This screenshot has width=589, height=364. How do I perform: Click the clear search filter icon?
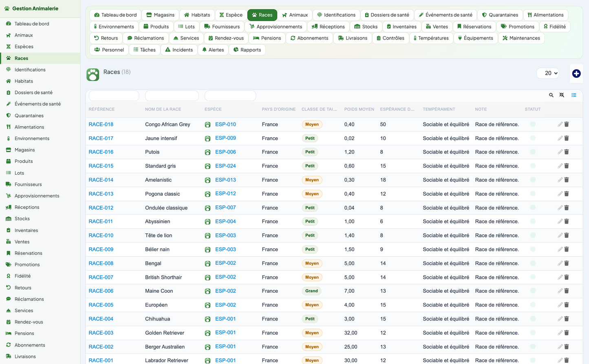(562, 95)
